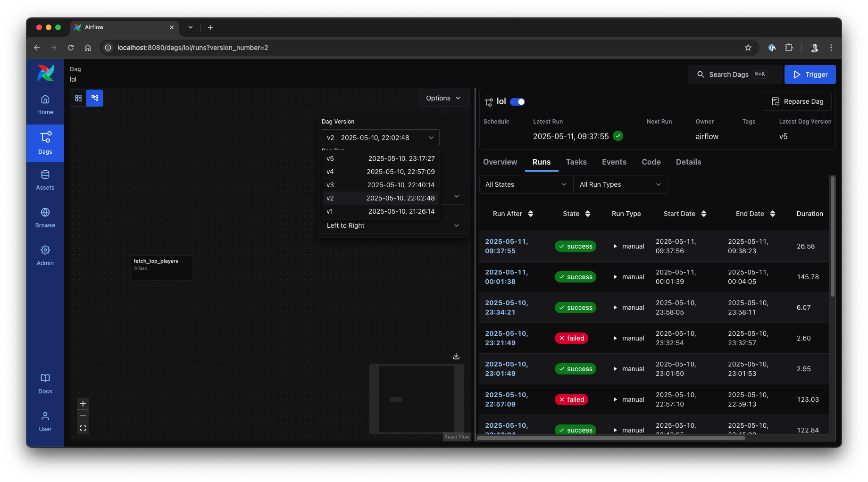Open the Home page from the sidebar
This screenshot has height=482, width=868.
[x=45, y=104]
